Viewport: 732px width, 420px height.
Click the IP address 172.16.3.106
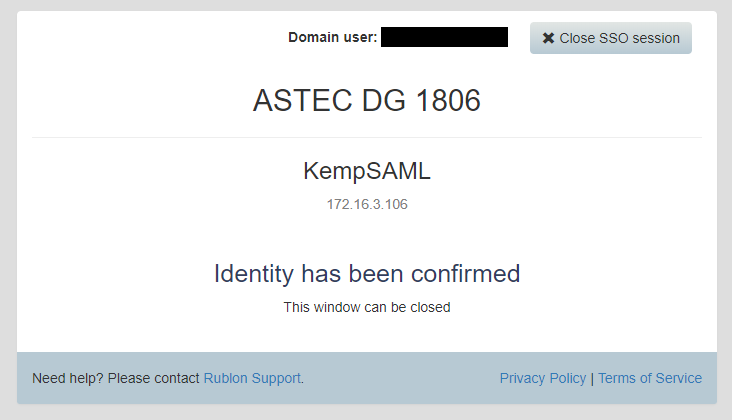tap(367, 204)
